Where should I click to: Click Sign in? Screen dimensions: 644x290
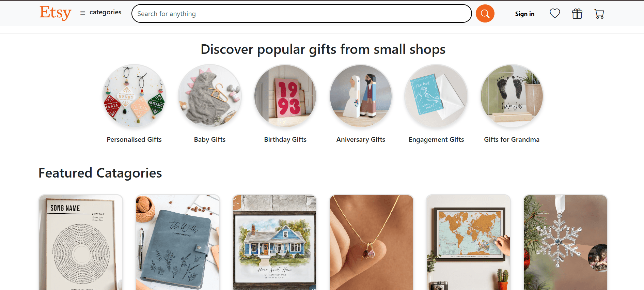pos(524,14)
